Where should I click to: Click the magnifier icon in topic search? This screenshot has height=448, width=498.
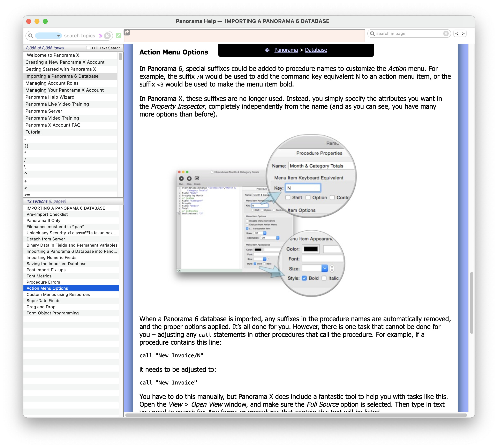(x=31, y=36)
